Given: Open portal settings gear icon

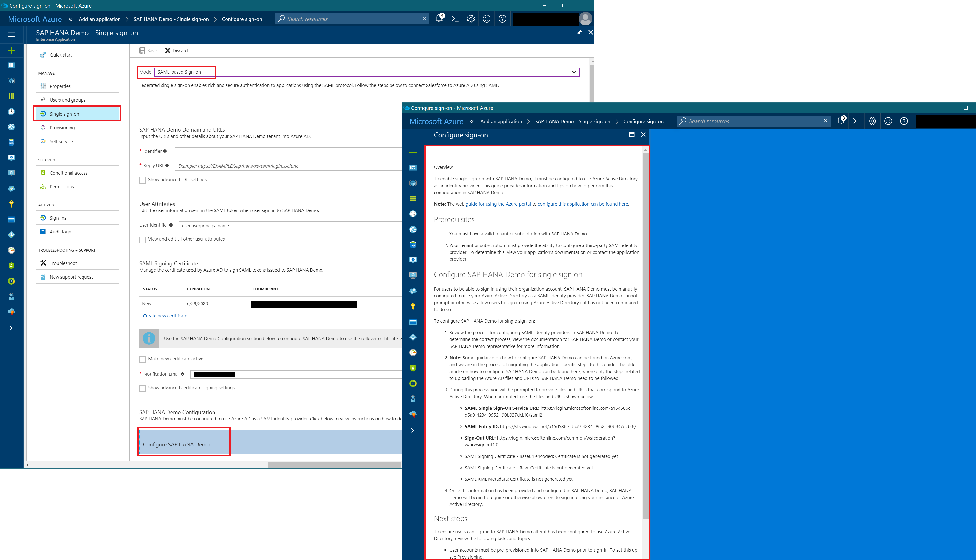Looking at the screenshot, I should pyautogui.click(x=471, y=19).
